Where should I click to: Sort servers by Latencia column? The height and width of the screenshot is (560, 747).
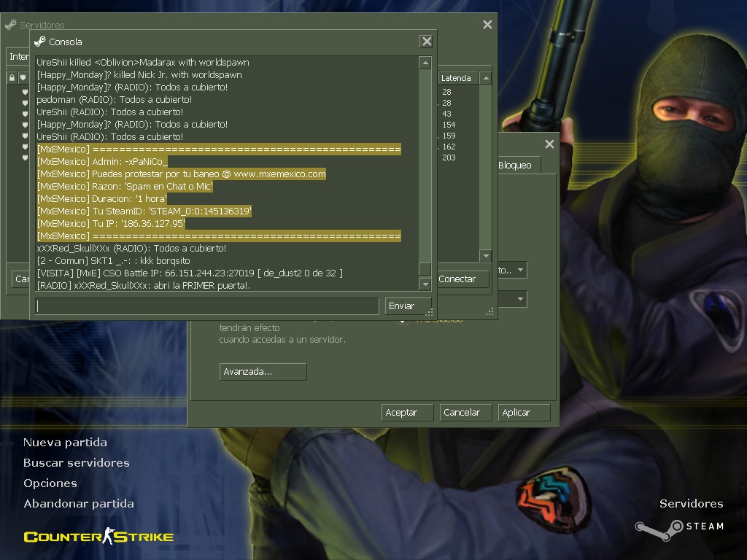pos(459,78)
